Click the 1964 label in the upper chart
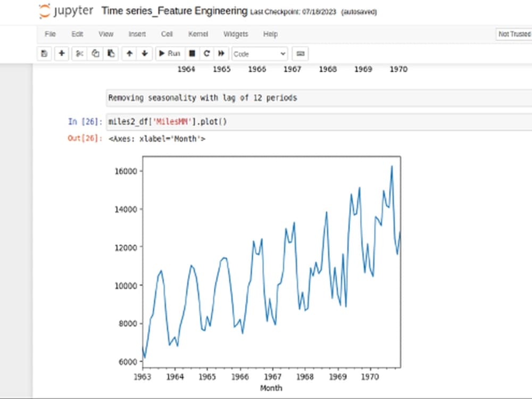Image resolution: width=532 pixels, height=399 pixels. [186, 69]
